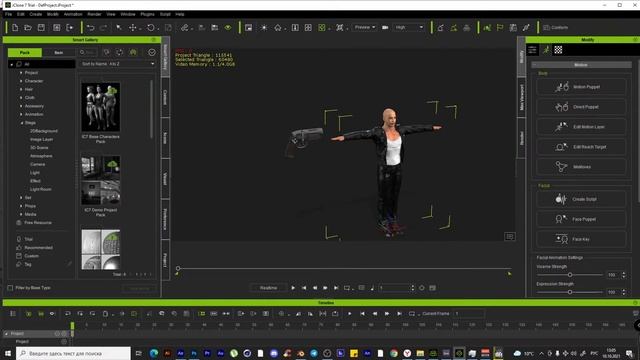Click the camera icon beside High dropdown
640x360 pixels.
pyautogui.click(x=385, y=27)
